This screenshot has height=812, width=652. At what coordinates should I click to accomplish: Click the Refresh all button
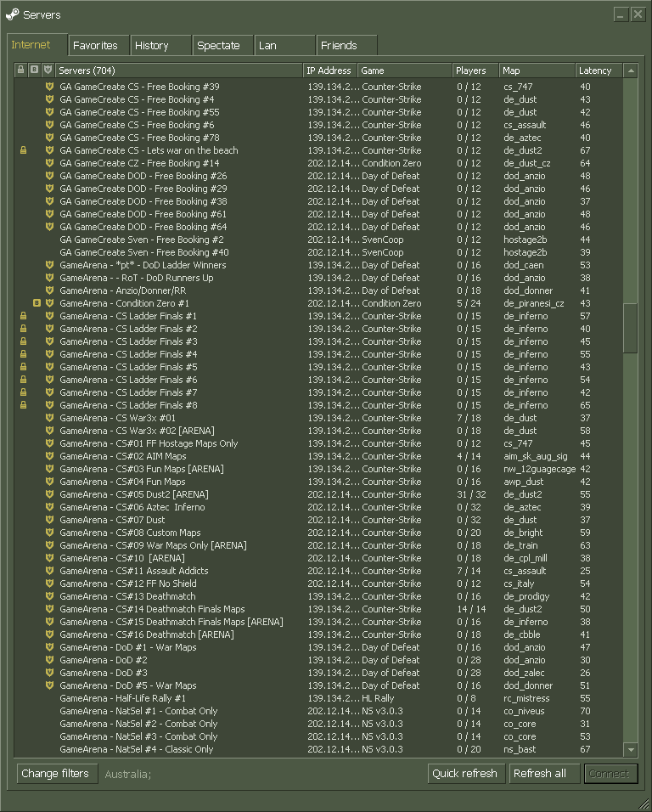(x=546, y=774)
